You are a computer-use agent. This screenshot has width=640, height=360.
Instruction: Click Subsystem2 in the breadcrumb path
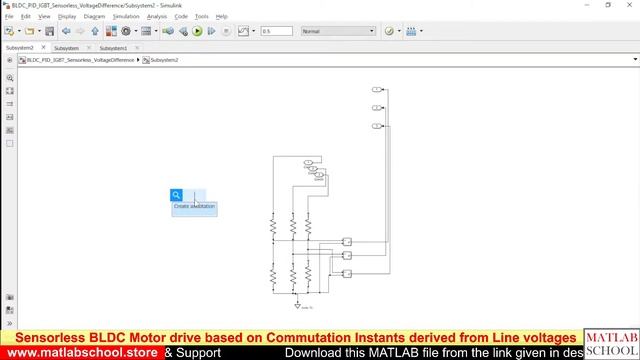[x=164, y=60]
